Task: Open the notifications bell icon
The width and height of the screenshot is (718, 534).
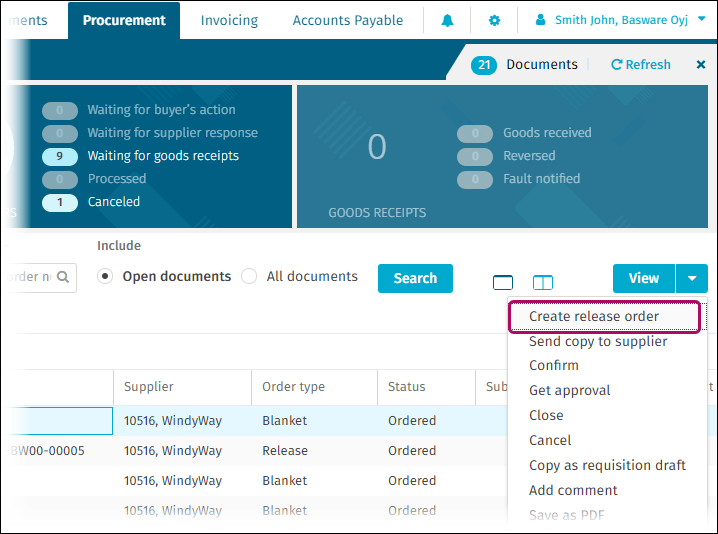Action: point(446,20)
